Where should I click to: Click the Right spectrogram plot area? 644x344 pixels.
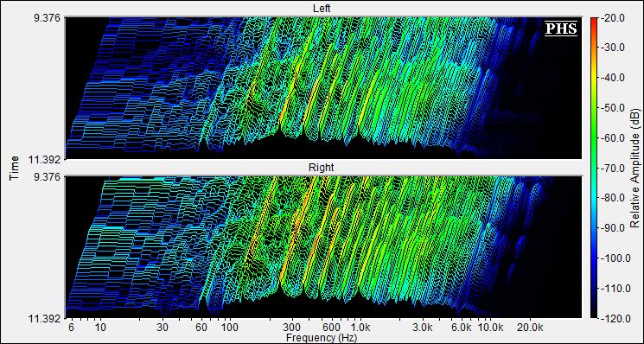[323, 247]
